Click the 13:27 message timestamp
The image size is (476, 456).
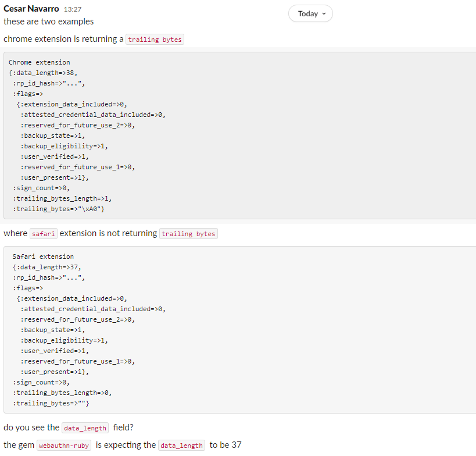tap(72, 10)
